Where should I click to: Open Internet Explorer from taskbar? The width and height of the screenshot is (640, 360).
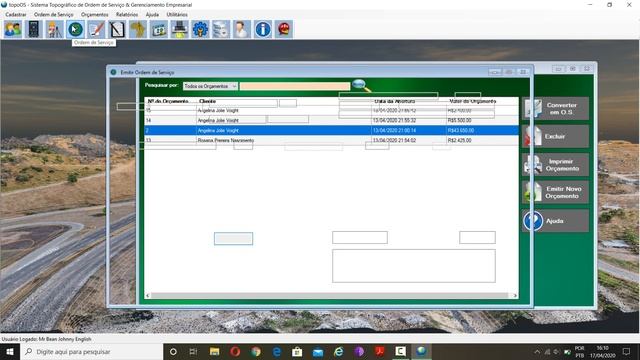click(x=339, y=351)
